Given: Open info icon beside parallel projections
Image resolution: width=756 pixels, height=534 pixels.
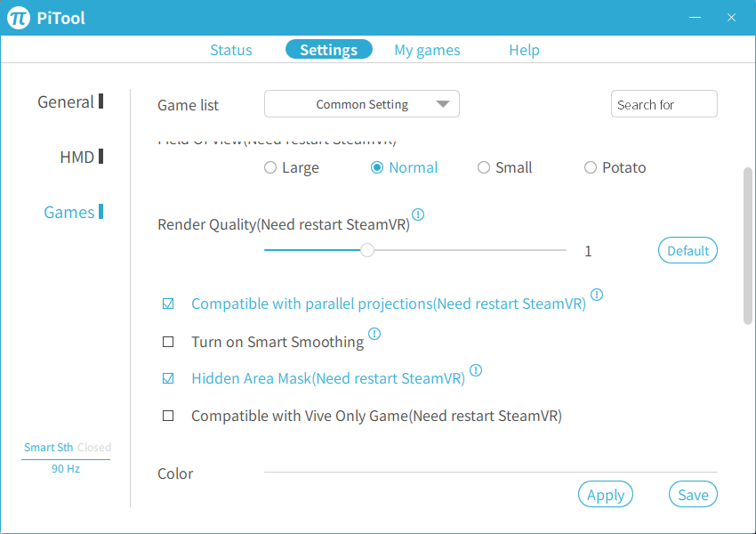Looking at the screenshot, I should tap(597, 295).
